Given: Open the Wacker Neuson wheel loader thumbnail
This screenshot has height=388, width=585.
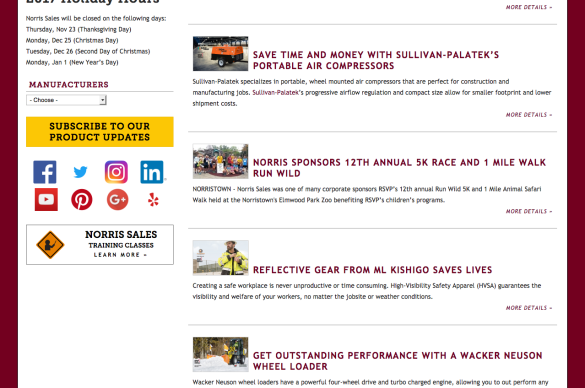Looking at the screenshot, I should tap(220, 354).
